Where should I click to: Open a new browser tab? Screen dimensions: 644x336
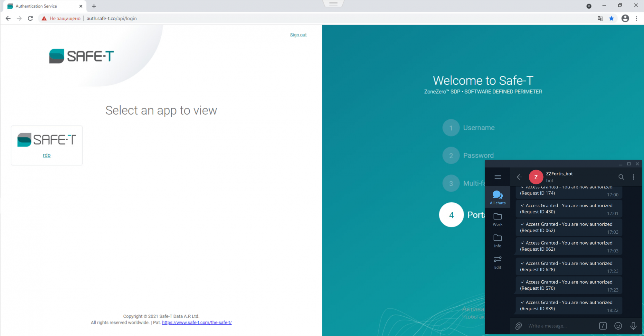click(x=94, y=6)
